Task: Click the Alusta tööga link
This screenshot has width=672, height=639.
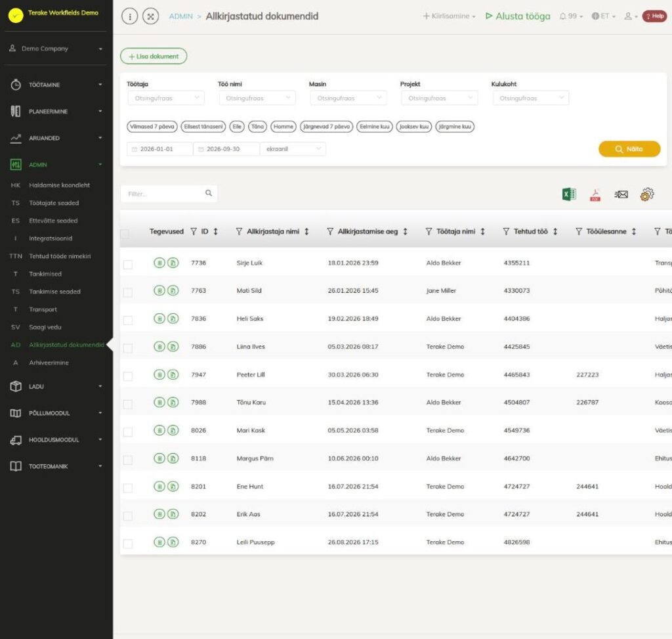Action: tap(518, 16)
